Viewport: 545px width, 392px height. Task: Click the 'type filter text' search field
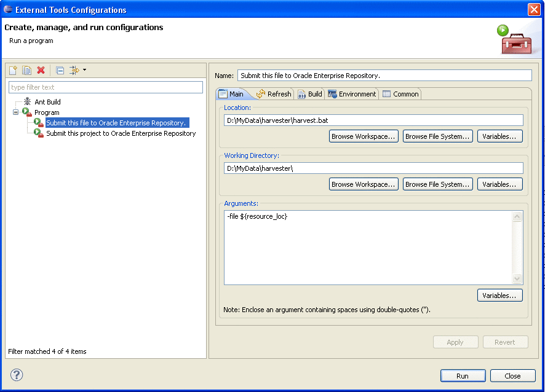pyautogui.click(x=106, y=87)
